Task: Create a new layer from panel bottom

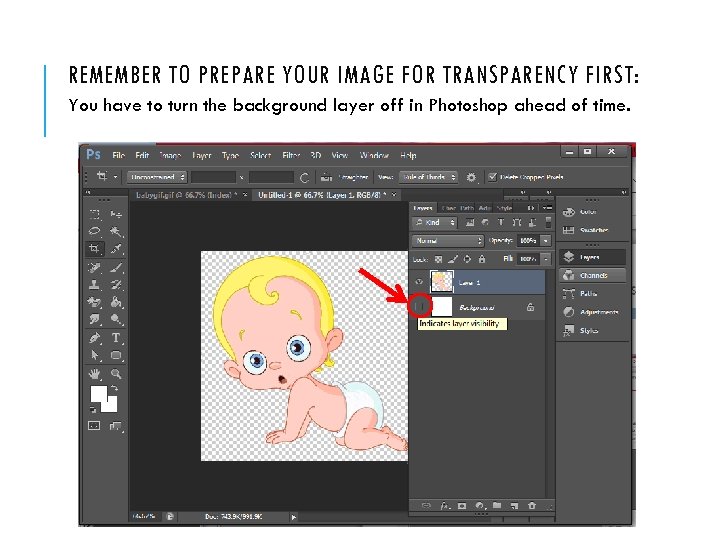Action: [x=514, y=506]
